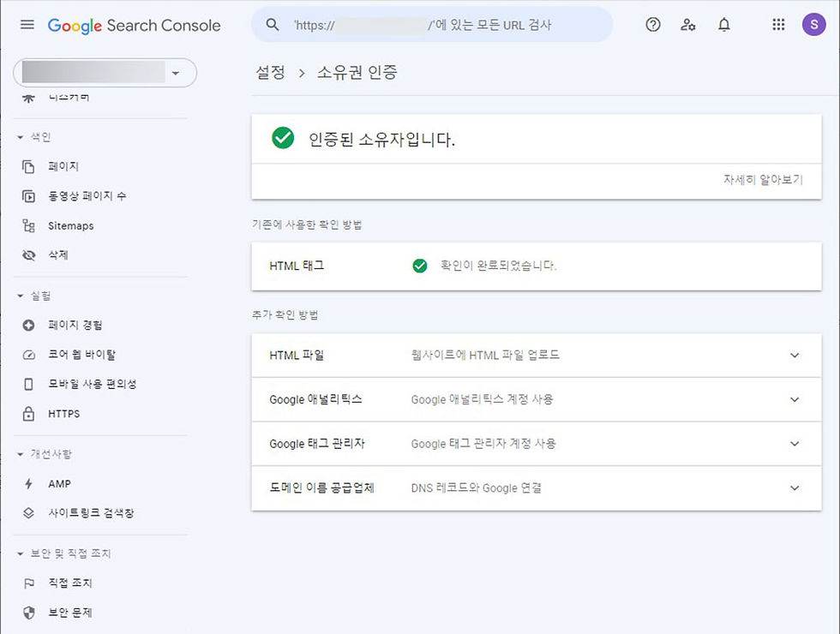The width and height of the screenshot is (840, 634).
Task: Click the 웹사이트에 HTML 파일 업로드 description
Action: click(485, 355)
